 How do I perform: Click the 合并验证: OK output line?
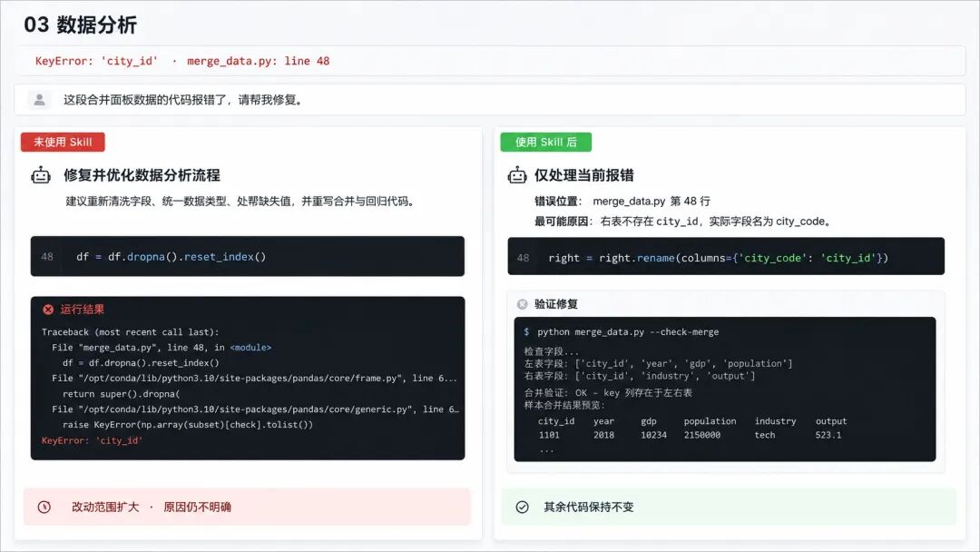click(608, 393)
